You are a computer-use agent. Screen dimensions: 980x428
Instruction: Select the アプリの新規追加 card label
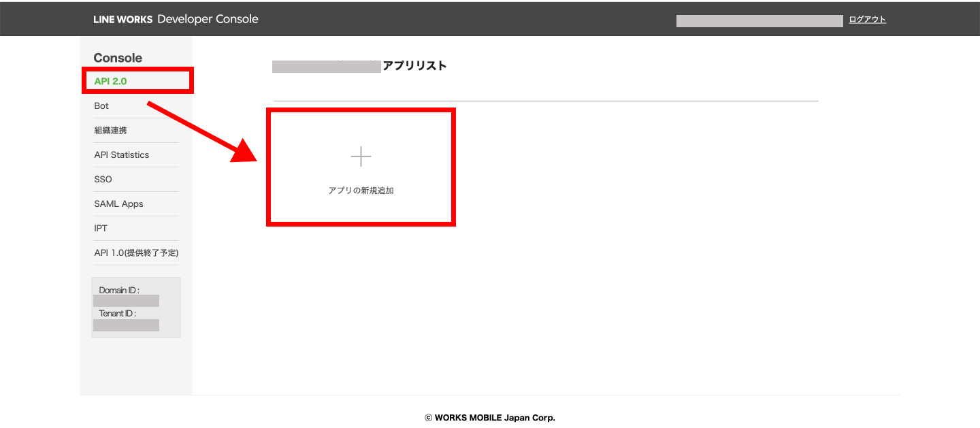[361, 191]
